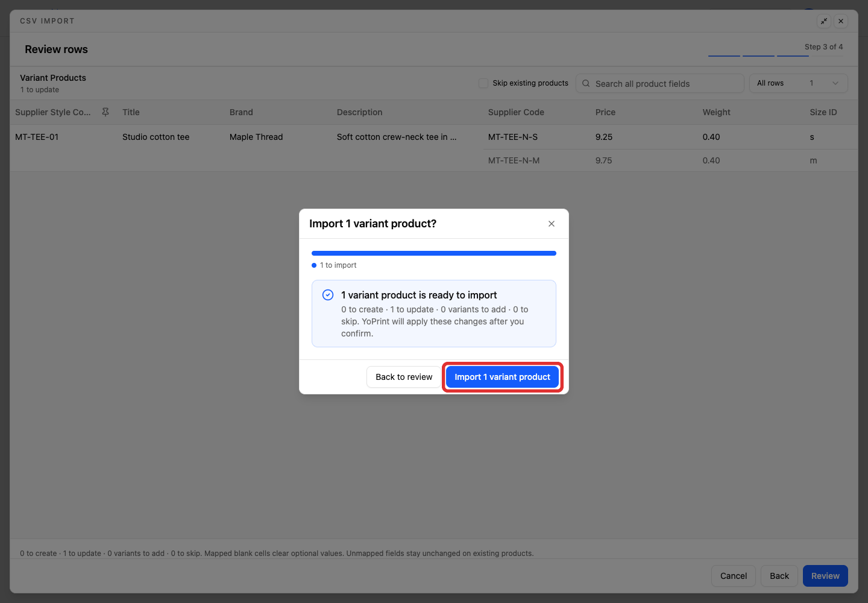Click the Supplier Style Co... column header
The width and height of the screenshot is (868, 603).
(53, 112)
